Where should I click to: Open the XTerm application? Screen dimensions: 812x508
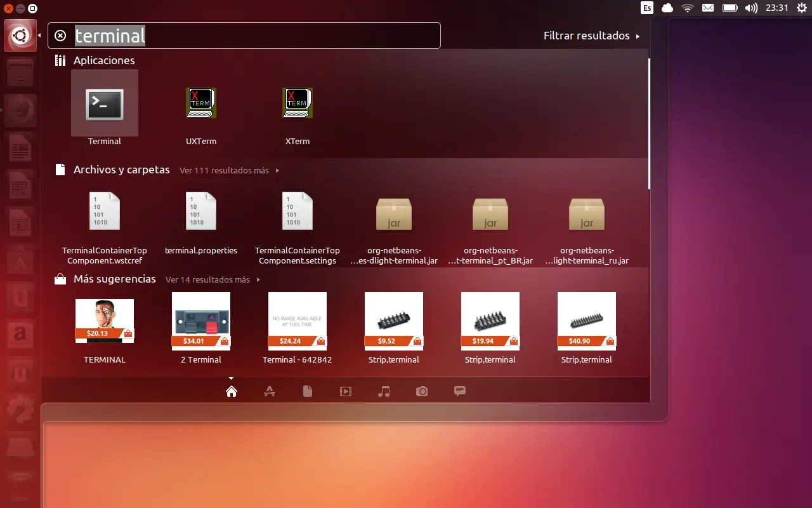pos(298,109)
